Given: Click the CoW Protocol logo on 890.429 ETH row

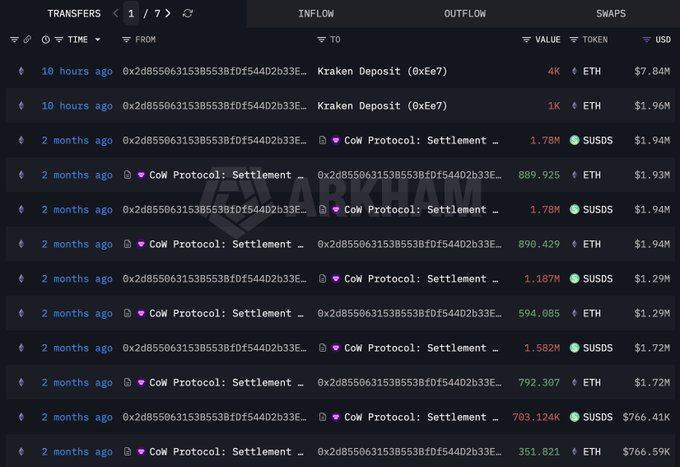Looking at the screenshot, I should click(141, 244).
